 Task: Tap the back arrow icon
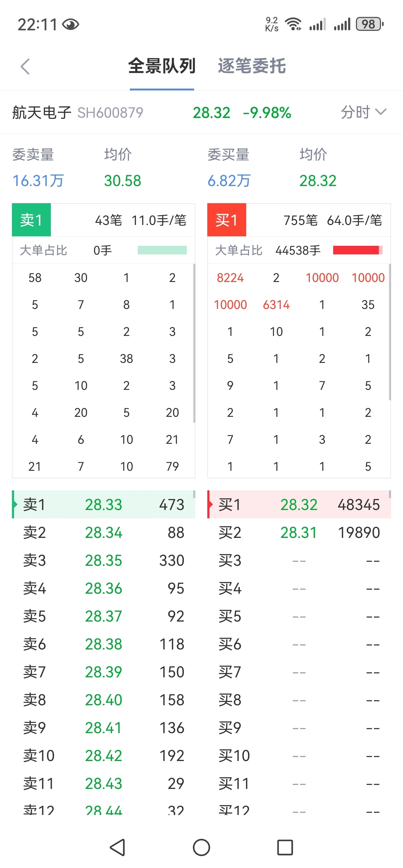coord(25,67)
